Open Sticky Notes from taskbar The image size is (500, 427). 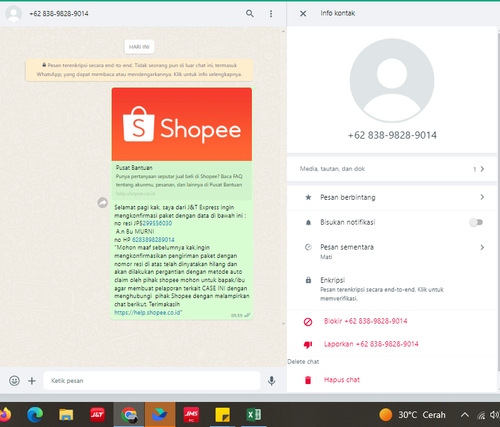222,415
